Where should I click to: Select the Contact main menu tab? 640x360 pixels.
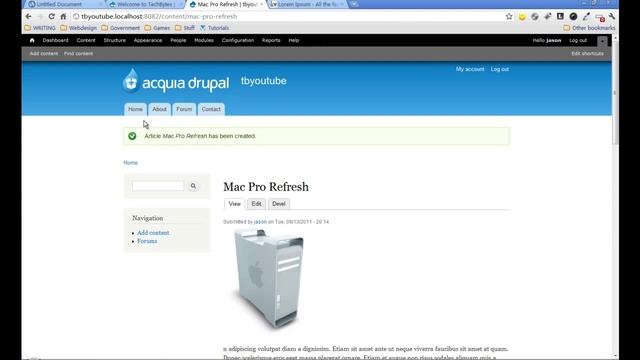211,109
